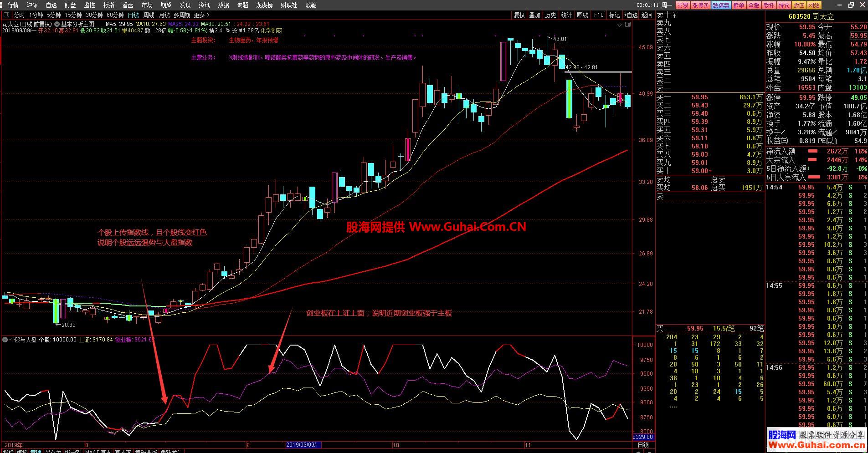
Task: Select the 管理 bottom tab
Action: [36, 451]
